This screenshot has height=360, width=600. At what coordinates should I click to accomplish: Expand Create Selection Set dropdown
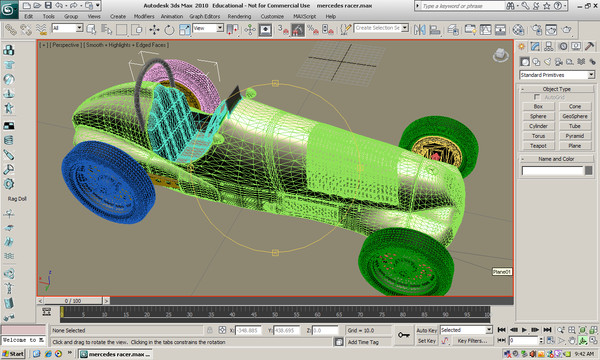click(x=405, y=28)
